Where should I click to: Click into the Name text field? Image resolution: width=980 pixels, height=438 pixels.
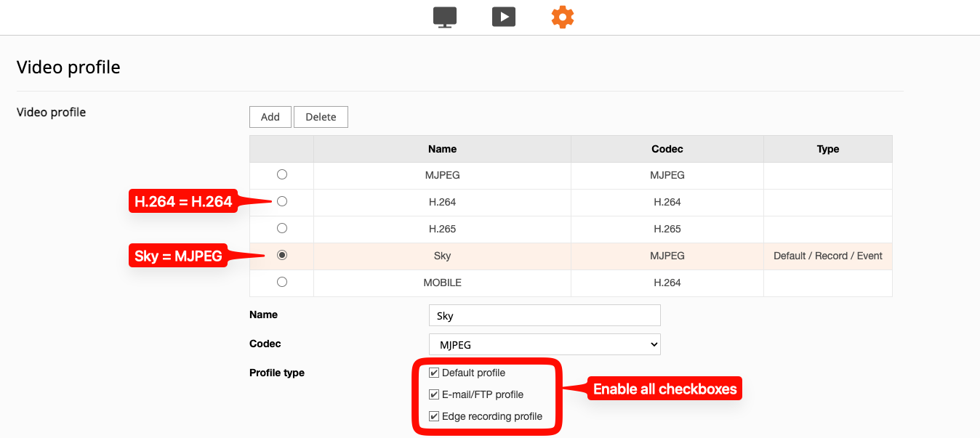pyautogui.click(x=545, y=315)
